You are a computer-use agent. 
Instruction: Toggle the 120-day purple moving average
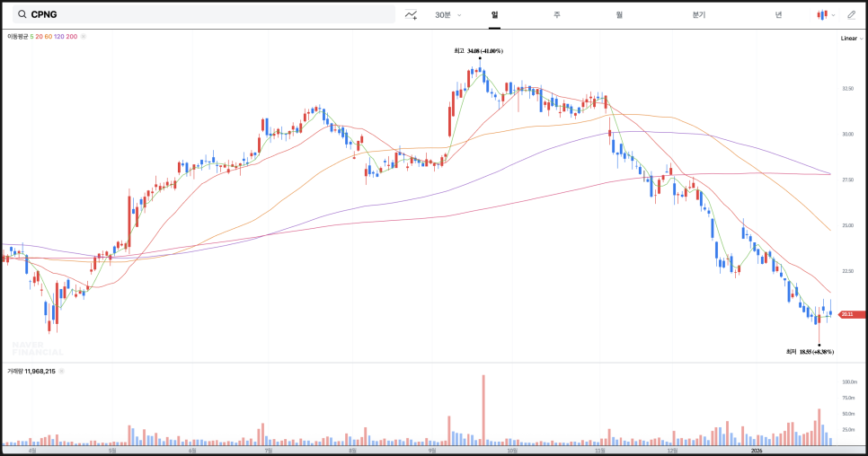coord(59,37)
